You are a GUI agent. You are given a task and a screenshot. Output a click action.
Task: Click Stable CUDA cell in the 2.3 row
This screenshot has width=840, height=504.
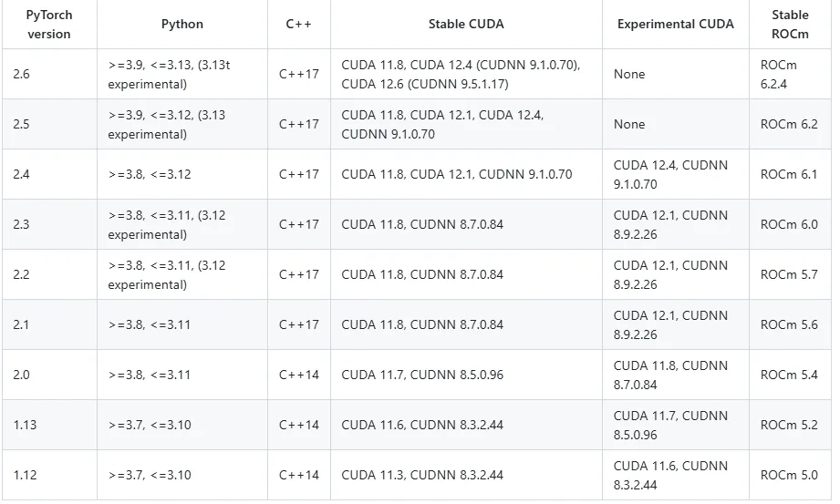466,224
